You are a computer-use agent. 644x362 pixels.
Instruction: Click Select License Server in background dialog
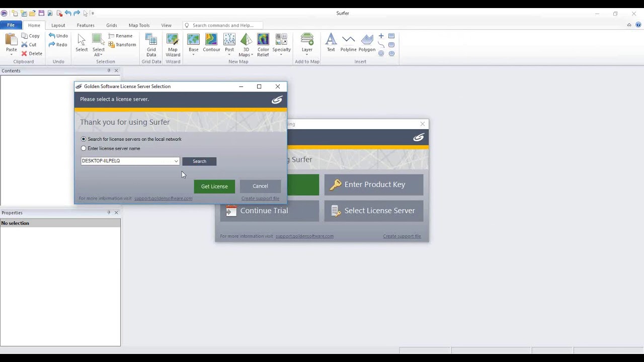point(374,211)
